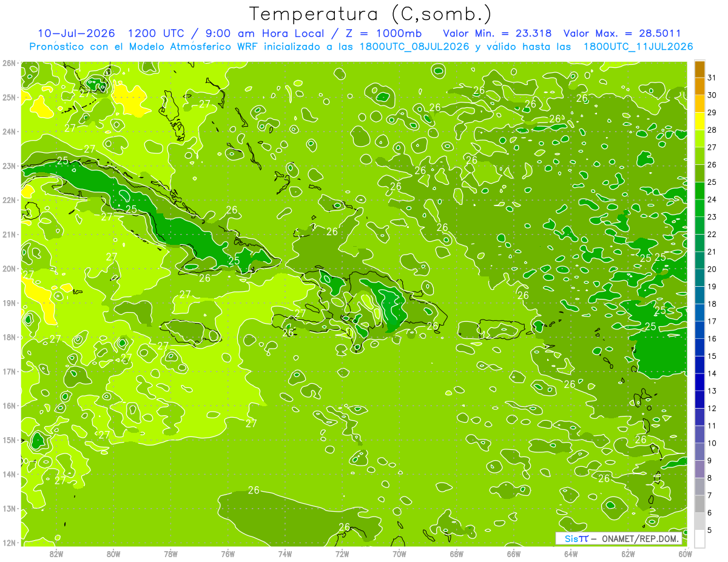Click the "18N" latitude axis label
The image size is (728, 562).
(9, 337)
